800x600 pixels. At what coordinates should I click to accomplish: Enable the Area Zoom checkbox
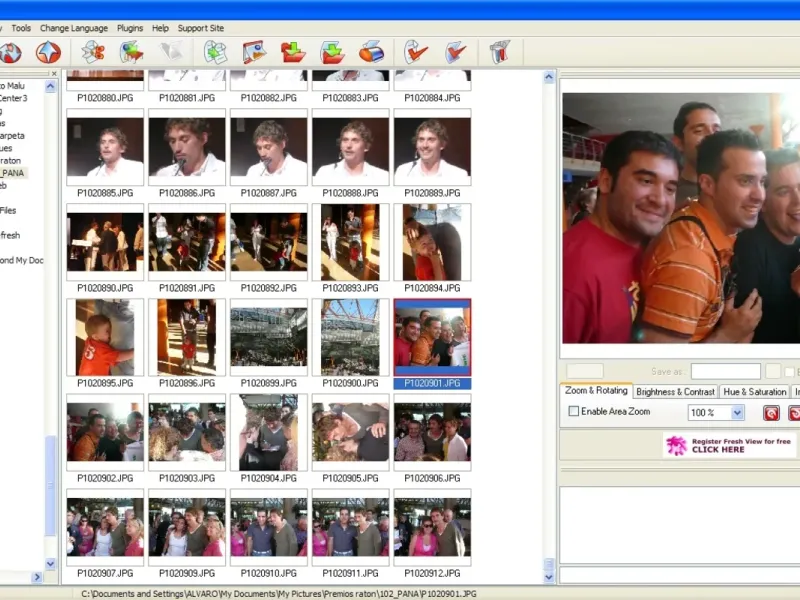coord(573,411)
